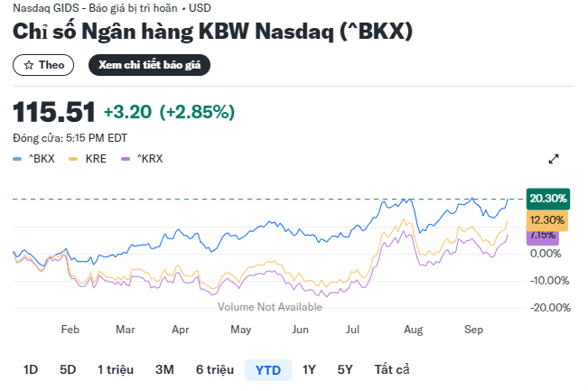Click the star Theo follow button
This screenshot has height=391, width=588.
pyautogui.click(x=44, y=65)
